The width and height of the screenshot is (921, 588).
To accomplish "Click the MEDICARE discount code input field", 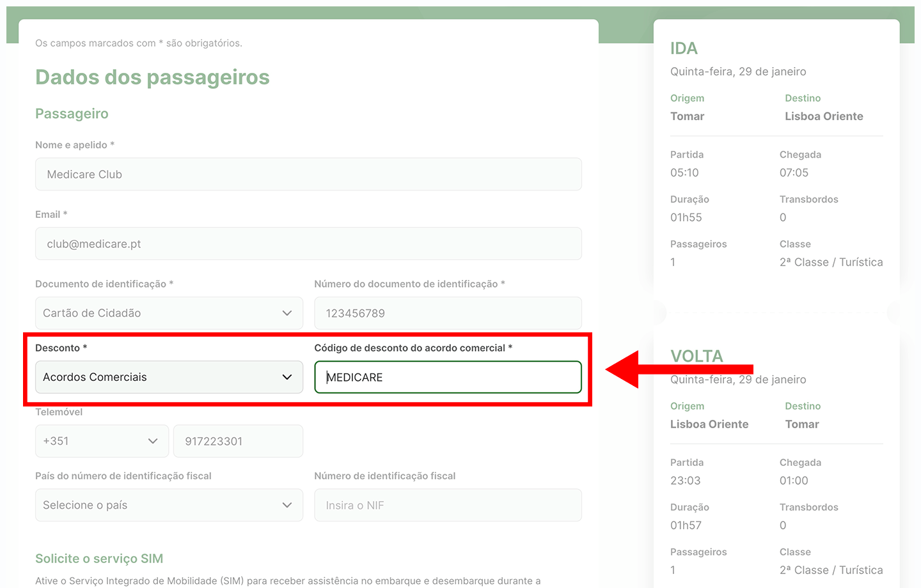I will coord(448,377).
